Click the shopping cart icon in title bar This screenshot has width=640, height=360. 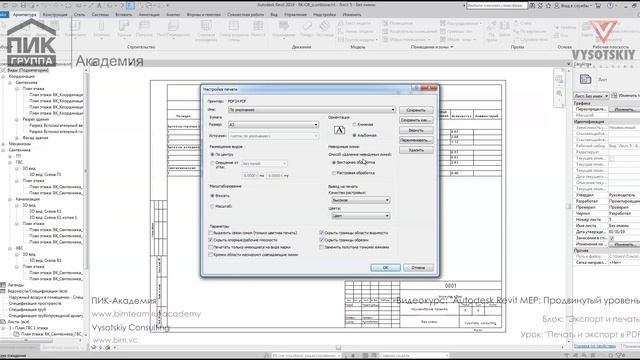(598, 6)
